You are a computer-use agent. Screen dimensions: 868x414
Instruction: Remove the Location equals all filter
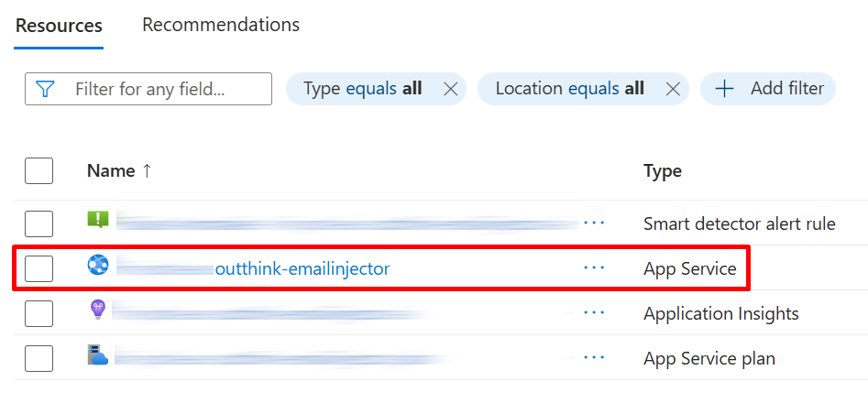pyautogui.click(x=672, y=89)
